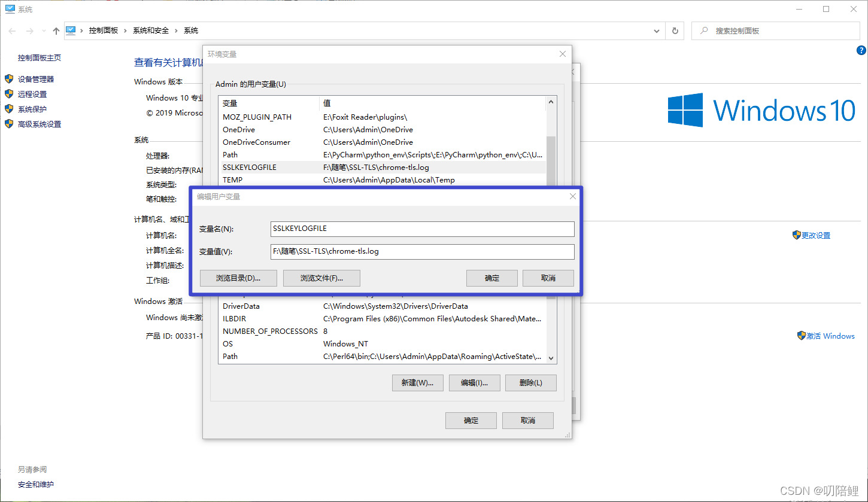Open 系统保护 from the sidebar
Image resolution: width=868 pixels, height=502 pixels.
point(32,109)
